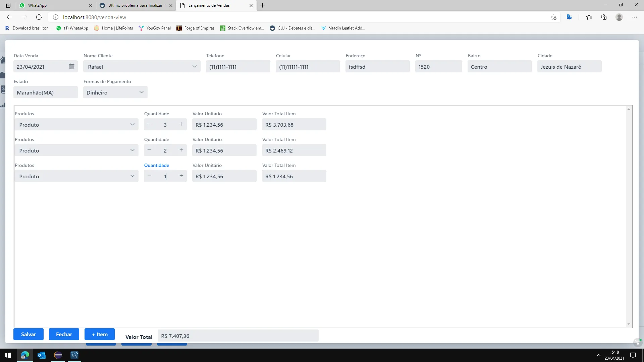The width and height of the screenshot is (644, 362).
Task: Open the Data Venda calendar picker icon
Action: coord(71,66)
